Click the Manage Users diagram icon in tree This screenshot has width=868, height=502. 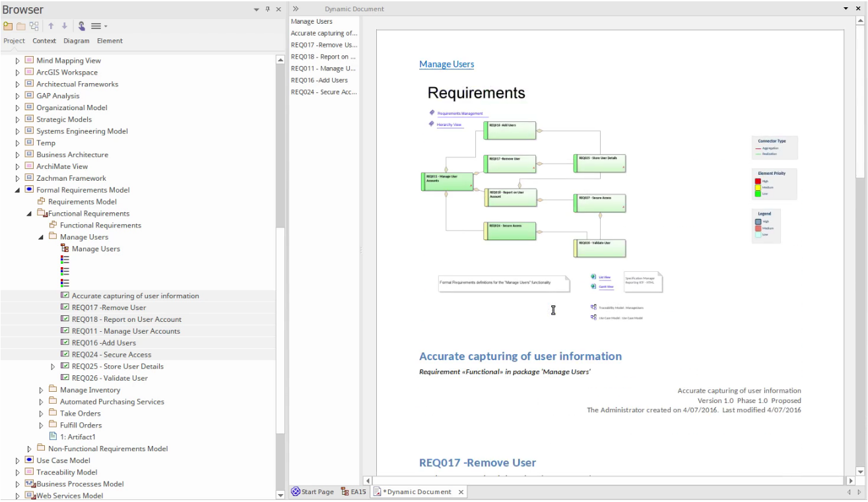tap(65, 249)
